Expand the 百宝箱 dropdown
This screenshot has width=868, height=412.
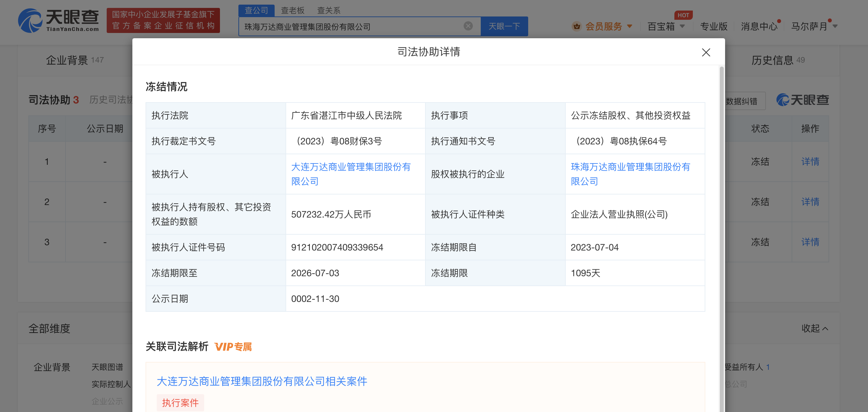tap(682, 26)
